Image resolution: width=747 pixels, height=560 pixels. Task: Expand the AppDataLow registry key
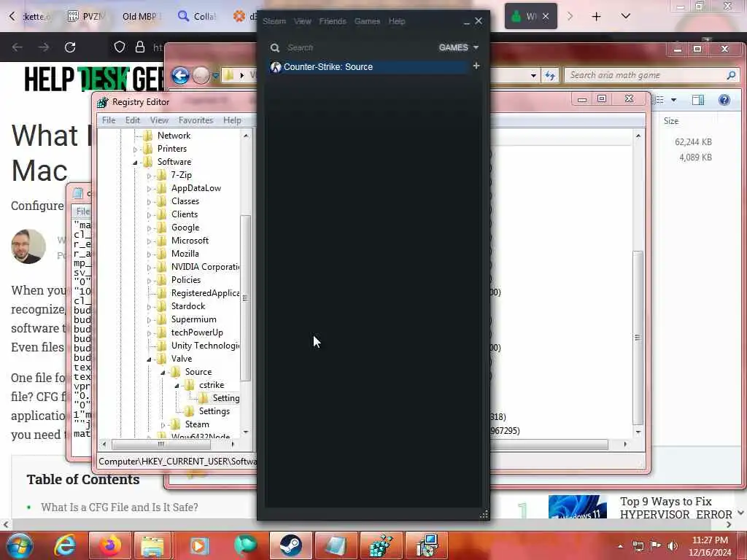click(x=149, y=189)
